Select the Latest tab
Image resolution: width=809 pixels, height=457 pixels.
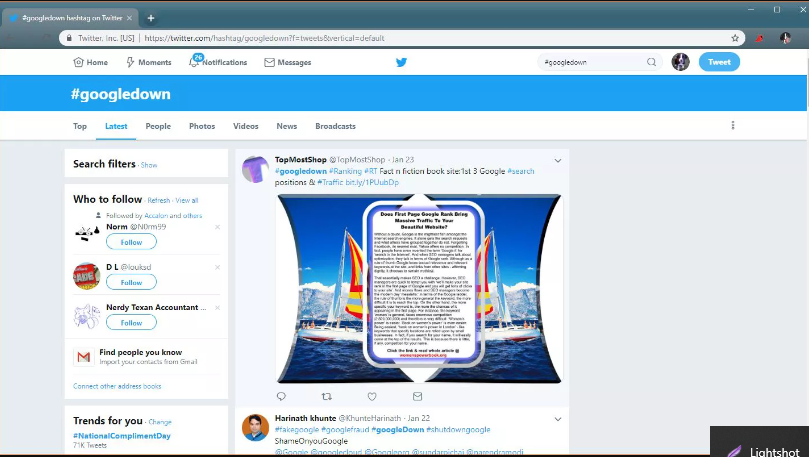pyautogui.click(x=116, y=126)
